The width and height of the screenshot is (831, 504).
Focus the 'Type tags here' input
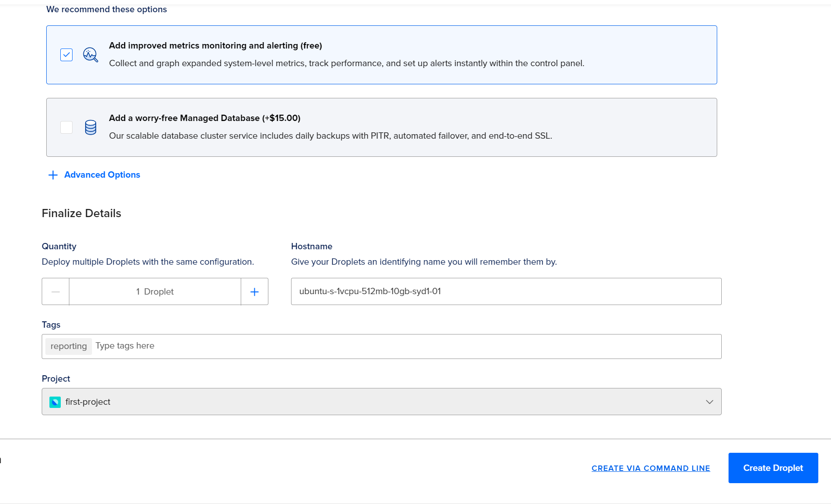click(x=403, y=346)
